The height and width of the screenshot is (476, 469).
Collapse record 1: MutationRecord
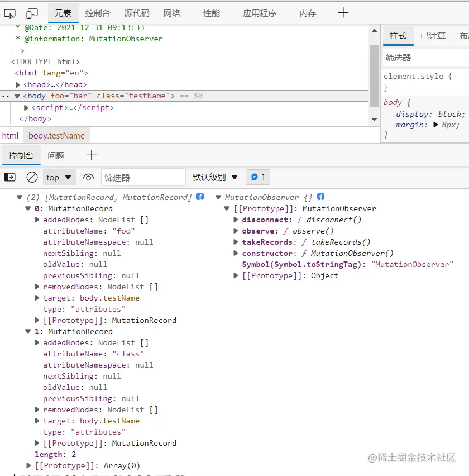pyautogui.click(x=28, y=331)
